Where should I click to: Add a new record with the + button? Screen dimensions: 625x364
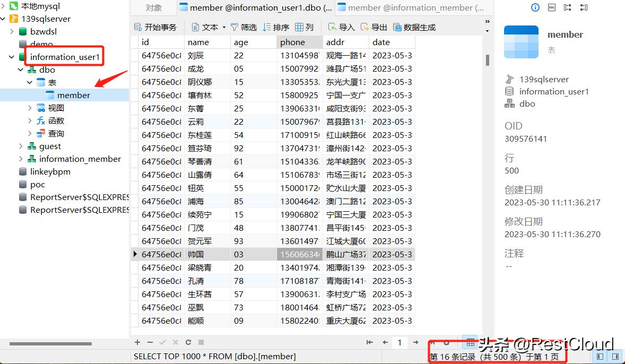tap(137, 342)
